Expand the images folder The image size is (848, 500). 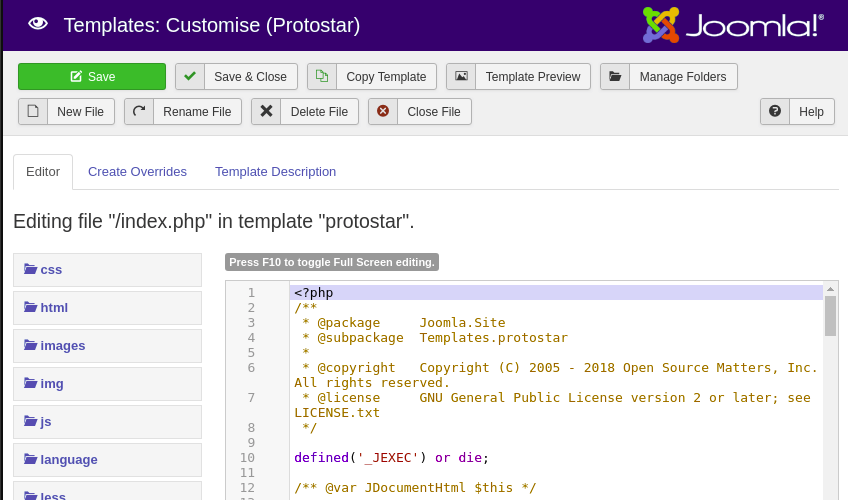[62, 346]
